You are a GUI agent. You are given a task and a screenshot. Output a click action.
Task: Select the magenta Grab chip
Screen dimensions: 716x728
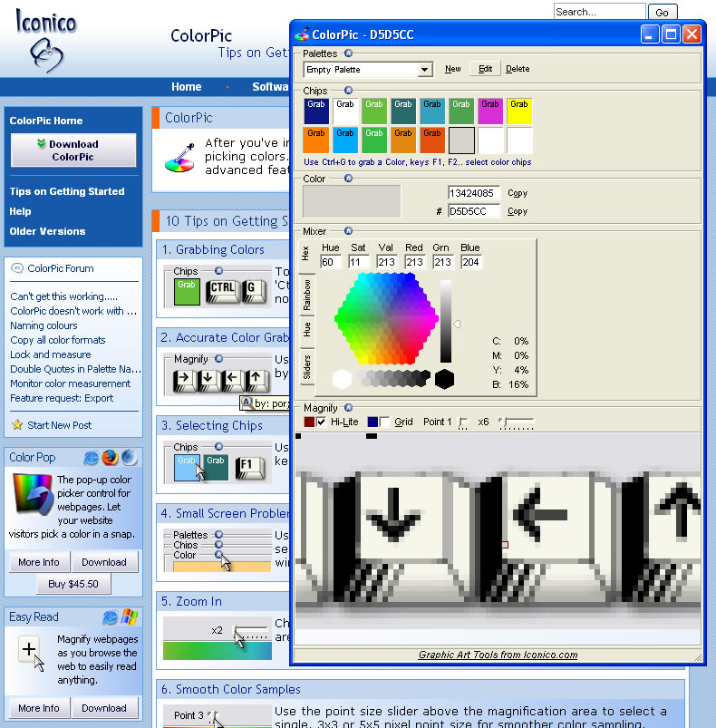pos(490,111)
